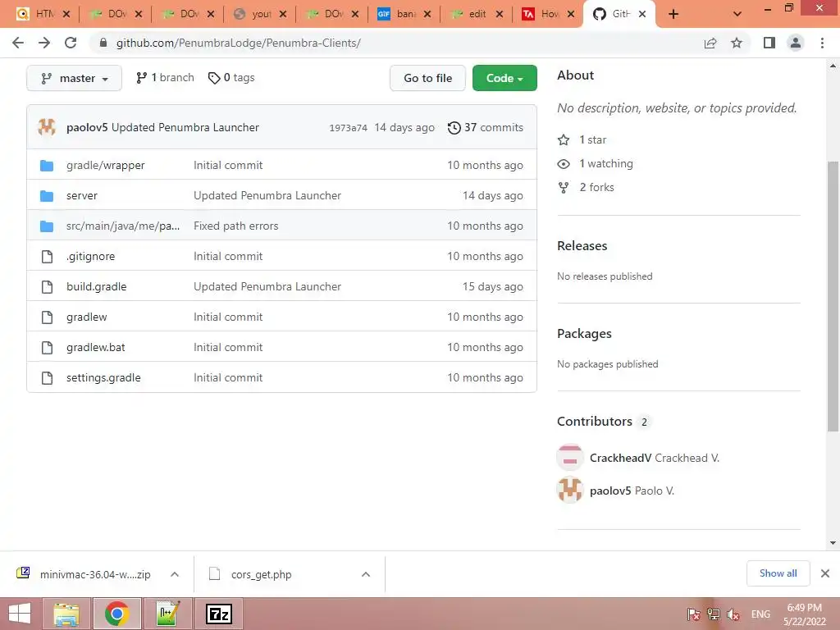View the 1 branch link

[165, 78]
